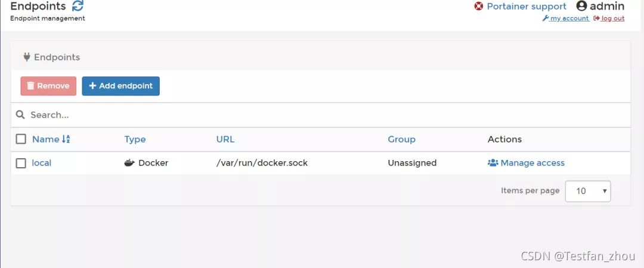Screen dimensions: 644x268
Task: Click the Actions column header
Action: coord(505,139)
